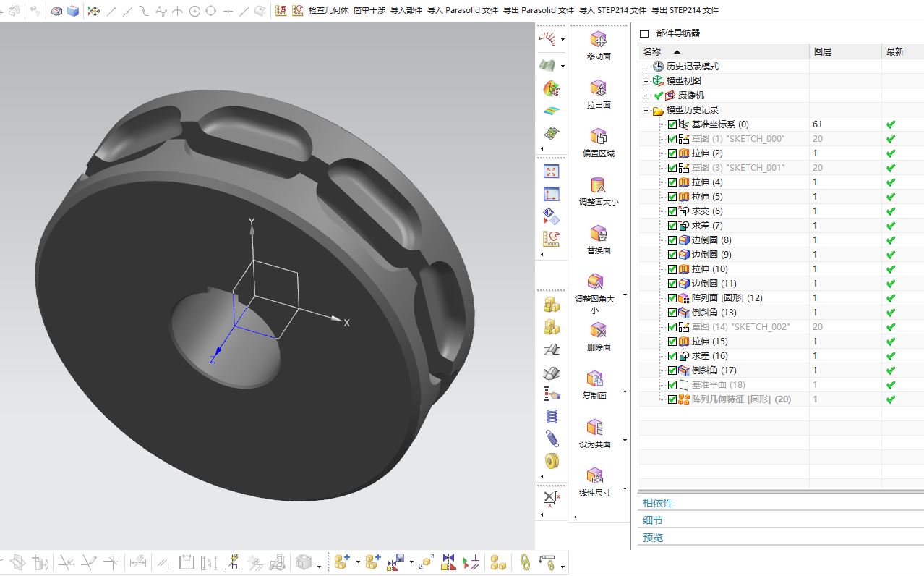Uncheck the 拉伸 (2) feature checkbox

[x=672, y=153]
